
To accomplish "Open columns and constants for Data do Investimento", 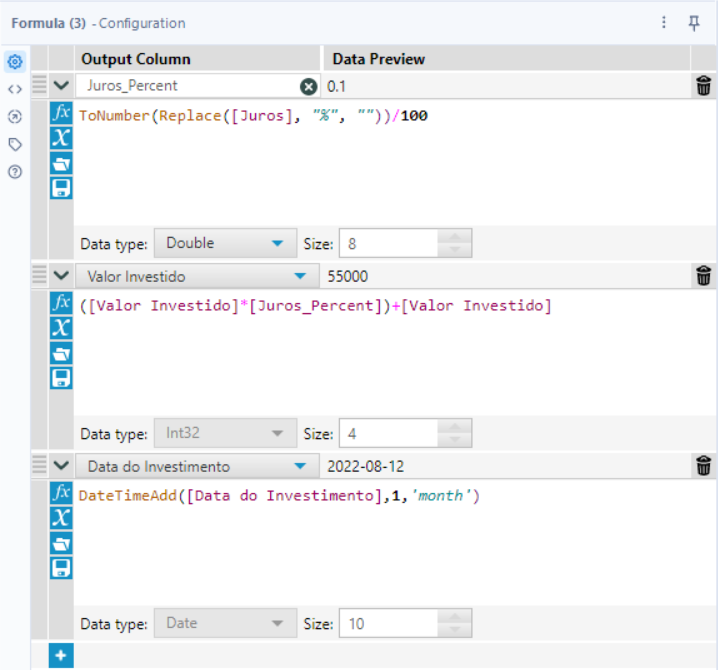I will pyautogui.click(x=61, y=517).
